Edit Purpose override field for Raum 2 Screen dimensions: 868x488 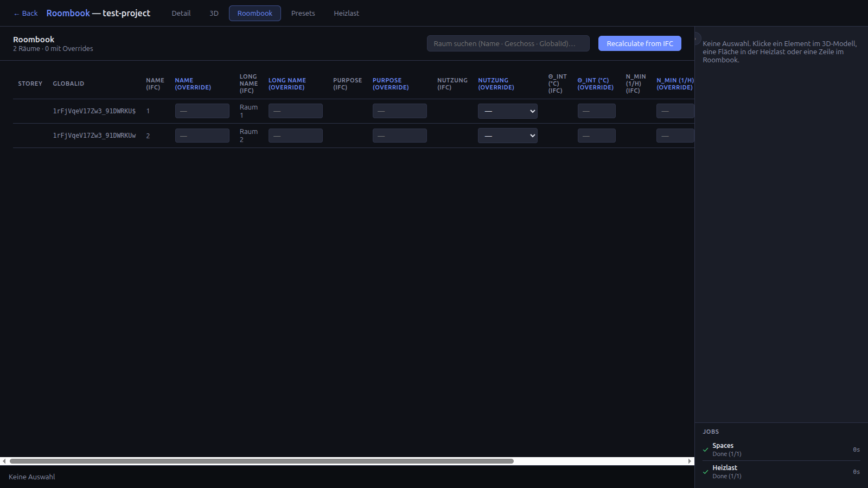pyautogui.click(x=399, y=136)
